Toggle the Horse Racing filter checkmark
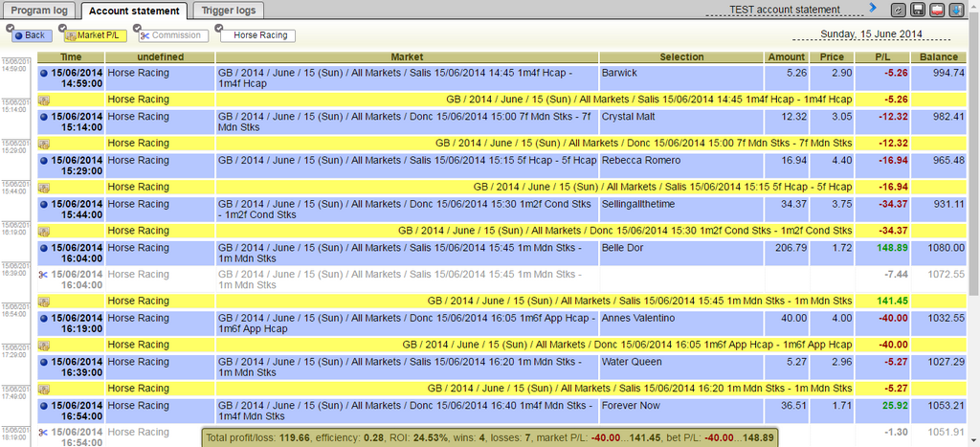The width and height of the screenshot is (980, 447). tap(218, 28)
